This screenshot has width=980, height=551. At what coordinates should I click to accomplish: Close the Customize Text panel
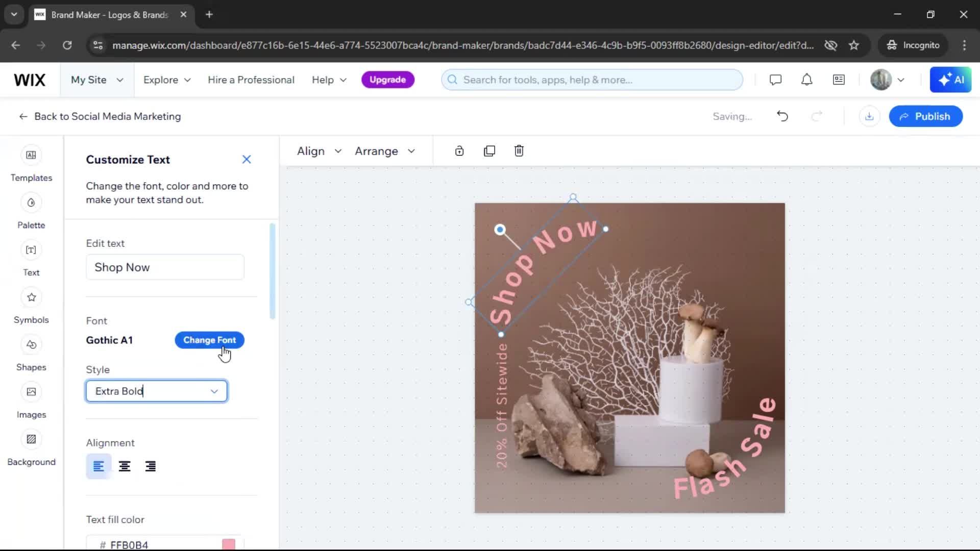pyautogui.click(x=247, y=160)
